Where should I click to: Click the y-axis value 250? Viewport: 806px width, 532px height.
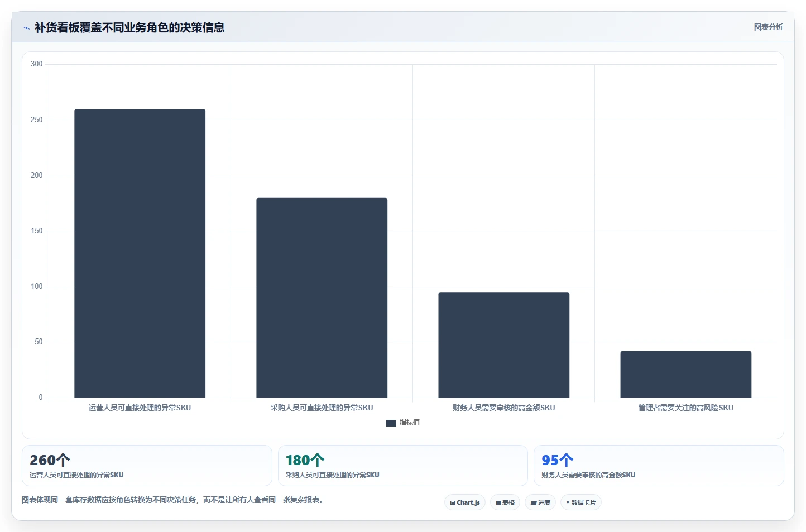coord(37,120)
